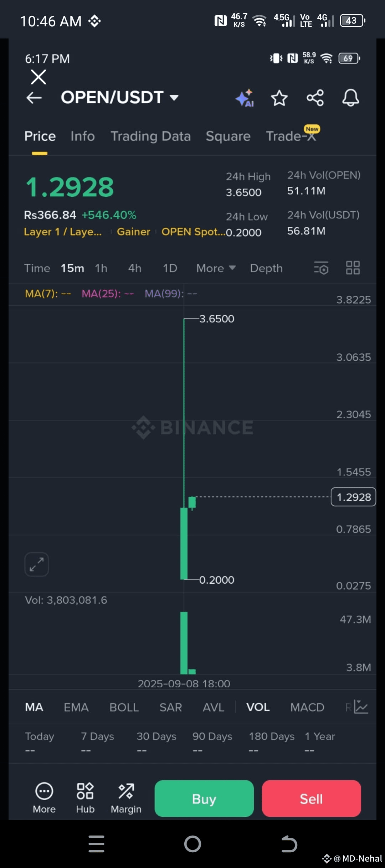This screenshot has height=868, width=385.
Task: Open the OPEN/USDT pair dropdown
Action: coord(120,97)
